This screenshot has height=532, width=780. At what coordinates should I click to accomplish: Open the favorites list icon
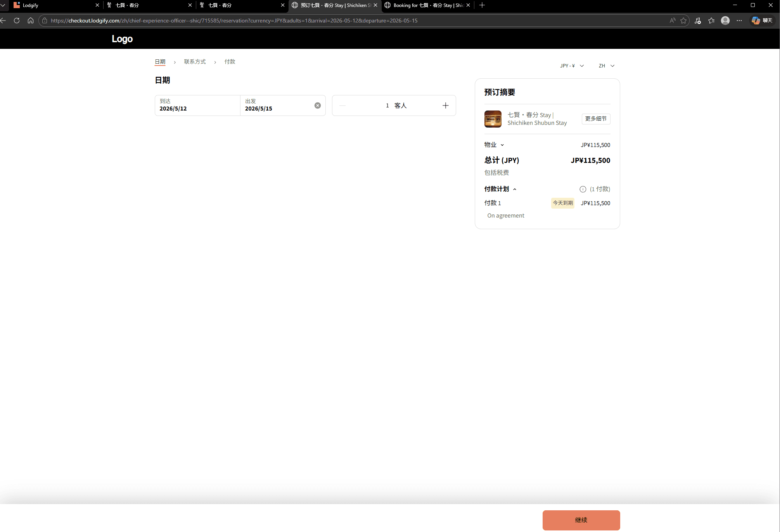[711, 21]
